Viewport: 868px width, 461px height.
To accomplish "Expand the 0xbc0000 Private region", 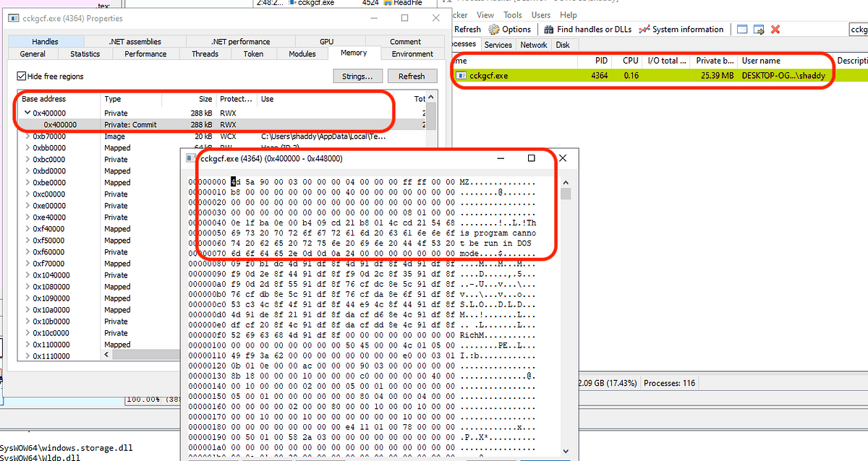I will click(x=27, y=160).
